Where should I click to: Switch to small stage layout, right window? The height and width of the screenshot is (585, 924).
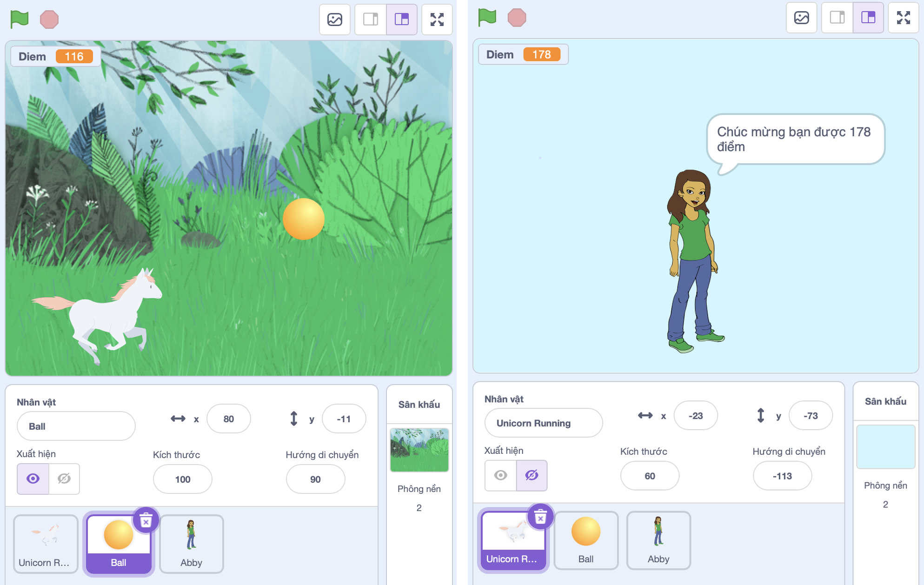tap(838, 18)
